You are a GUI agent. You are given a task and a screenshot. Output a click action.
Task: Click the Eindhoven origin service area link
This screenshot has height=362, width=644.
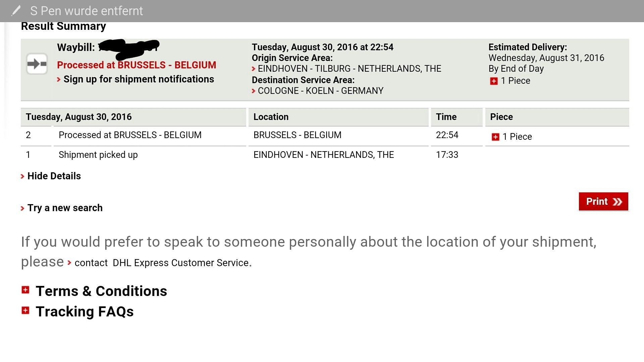(x=350, y=69)
